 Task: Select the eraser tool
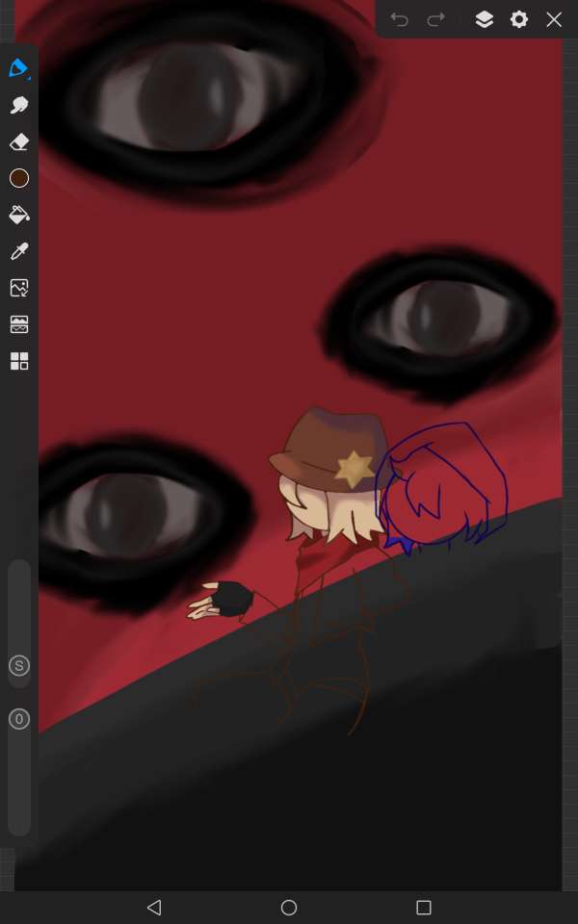(x=19, y=142)
